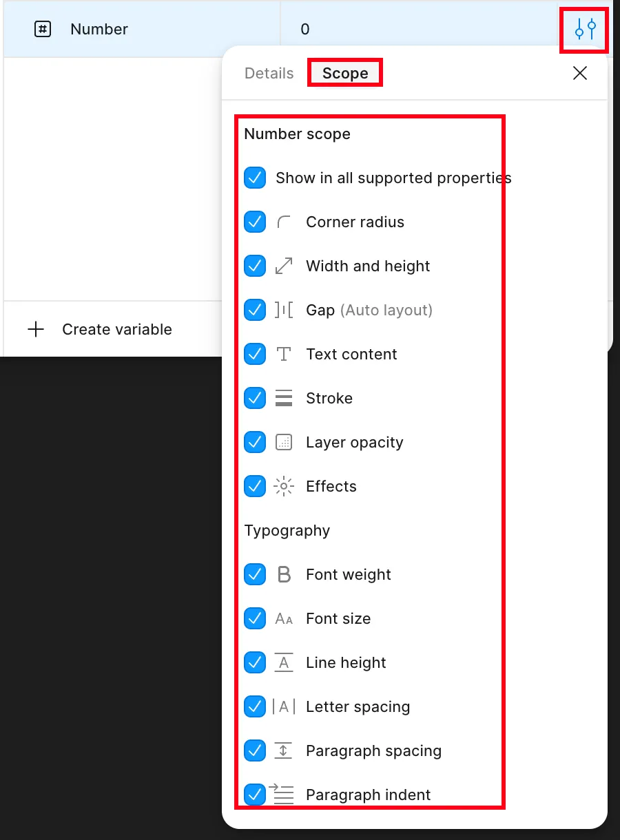Click the Number type hash icon
Image resolution: width=620 pixels, height=840 pixels.
tap(43, 30)
